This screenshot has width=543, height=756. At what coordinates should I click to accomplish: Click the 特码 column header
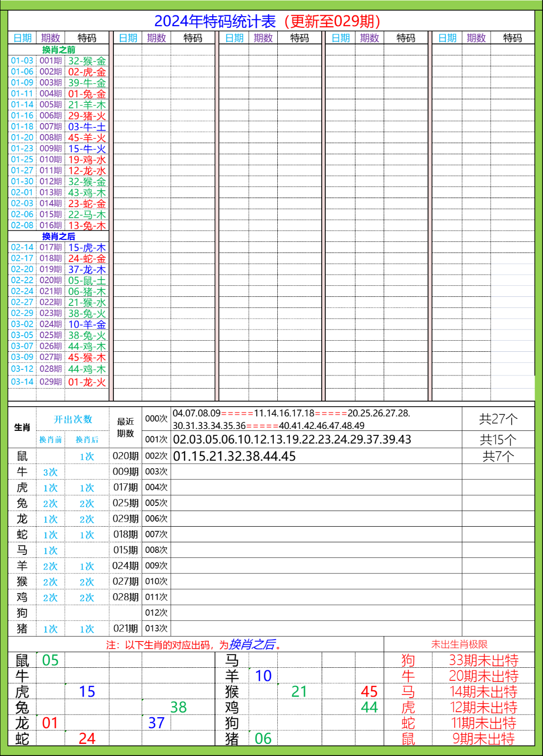click(x=87, y=37)
